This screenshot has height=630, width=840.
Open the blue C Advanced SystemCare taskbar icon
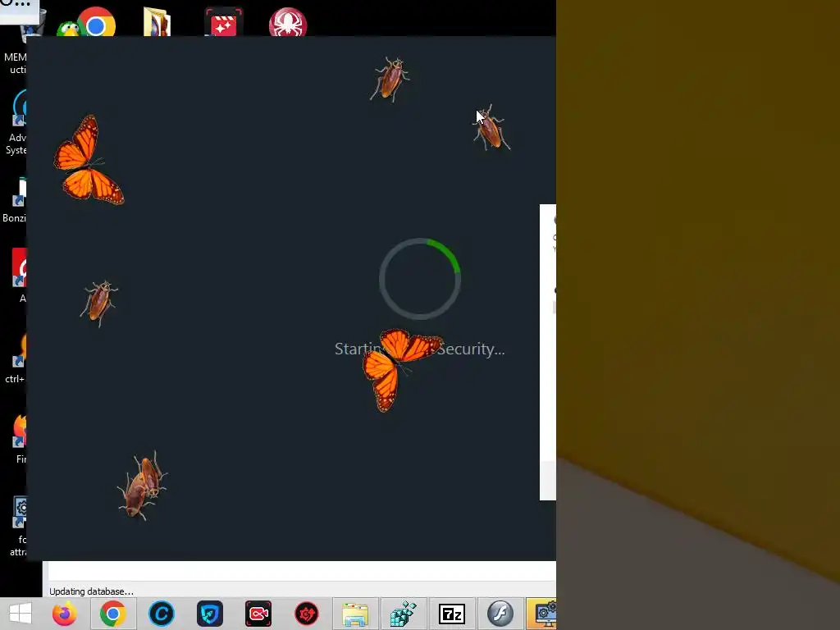162,614
